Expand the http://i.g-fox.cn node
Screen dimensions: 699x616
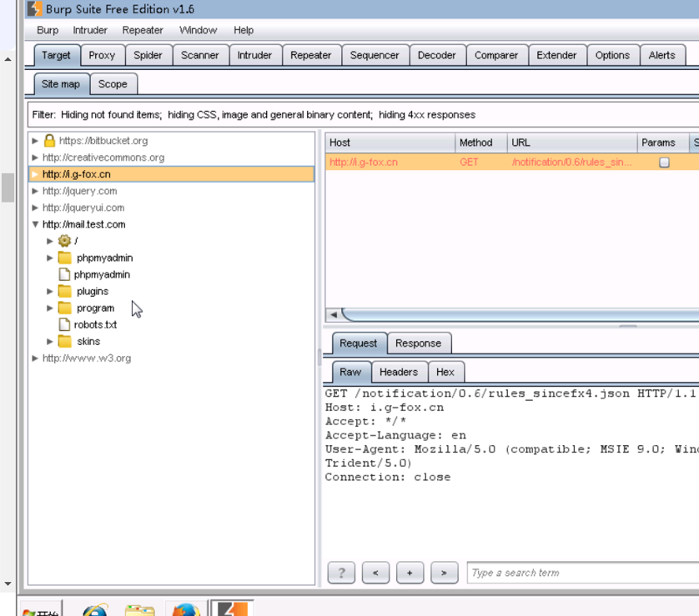35,174
